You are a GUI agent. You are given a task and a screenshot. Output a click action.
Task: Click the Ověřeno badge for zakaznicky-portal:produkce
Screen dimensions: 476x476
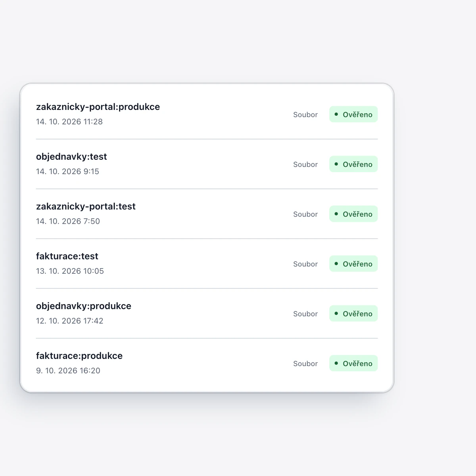353,114
